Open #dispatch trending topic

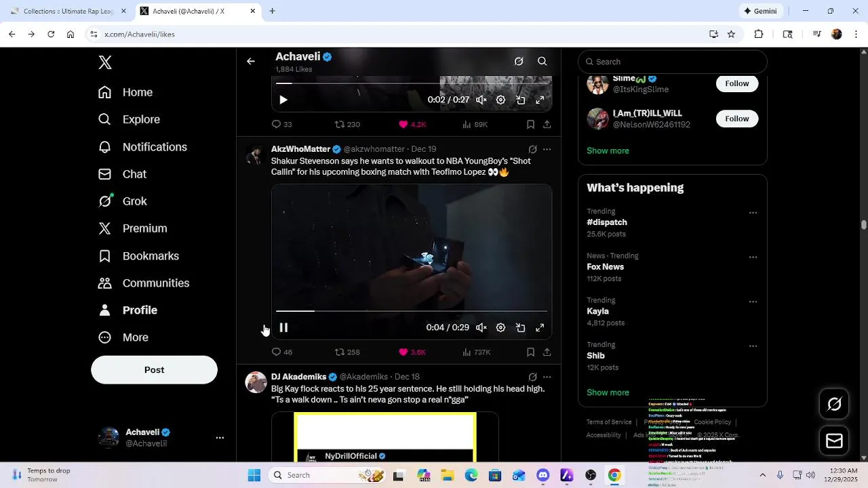(x=607, y=222)
